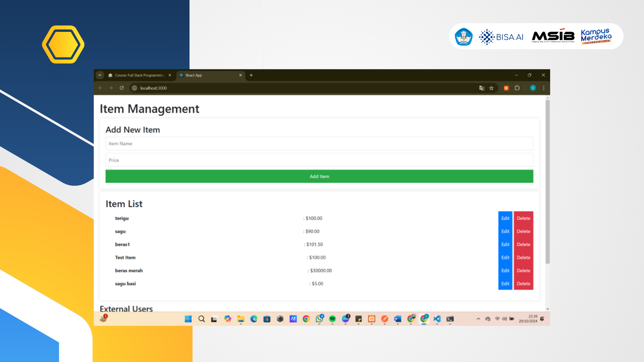Go back using browser back arrow

(100, 88)
